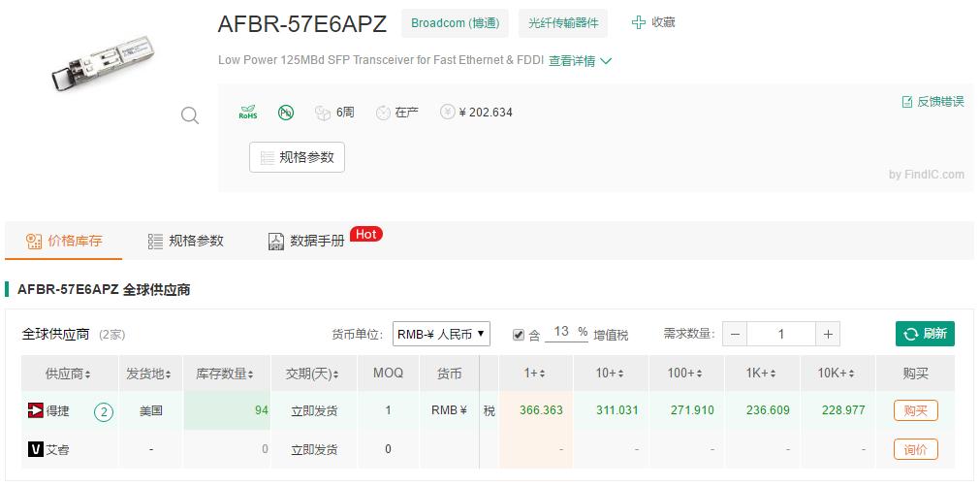Viewport: 980px width, 488px height.
Task: Click the red Hot badge
Action: click(365, 234)
